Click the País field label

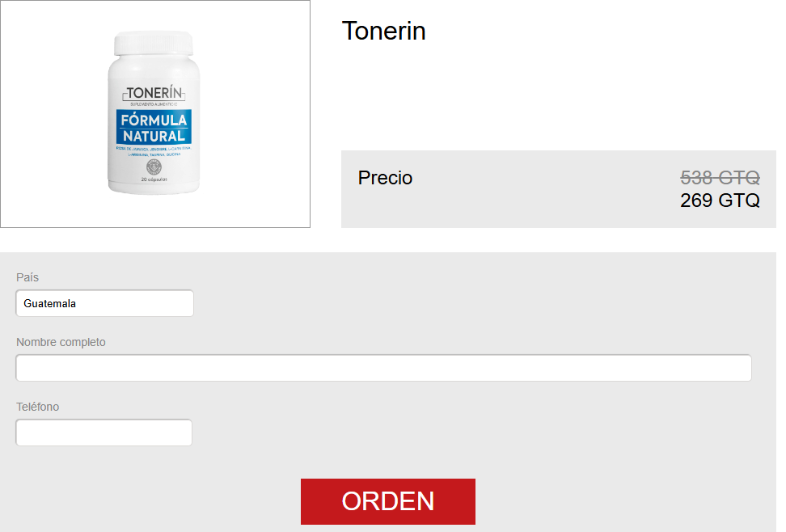[x=27, y=277]
